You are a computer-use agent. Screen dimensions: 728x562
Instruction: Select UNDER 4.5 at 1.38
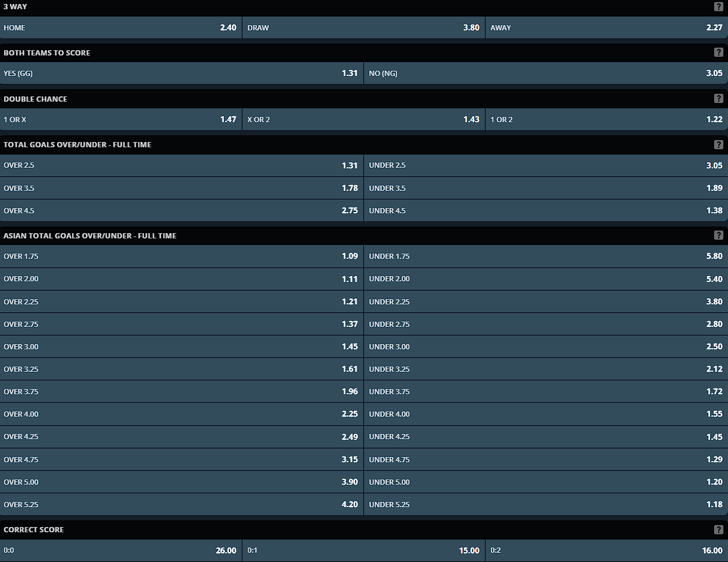coord(546,210)
